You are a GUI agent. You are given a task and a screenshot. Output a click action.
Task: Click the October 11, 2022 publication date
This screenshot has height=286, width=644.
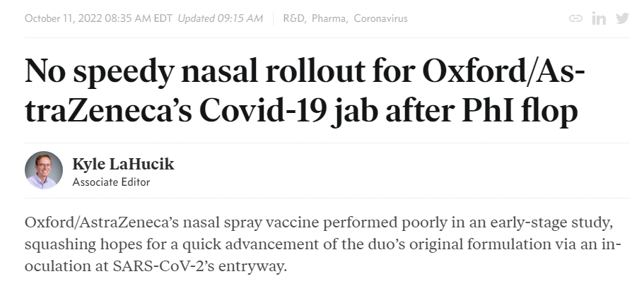click(61, 18)
